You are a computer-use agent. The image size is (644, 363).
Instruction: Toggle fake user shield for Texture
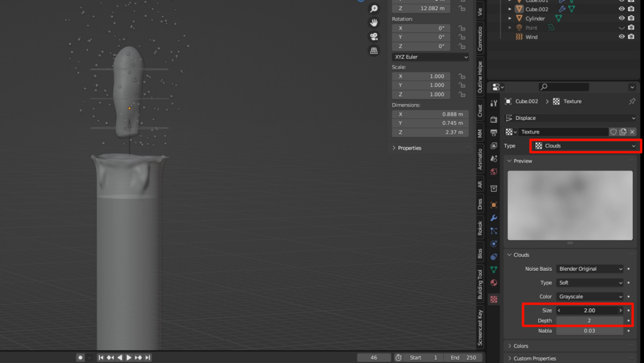613,132
